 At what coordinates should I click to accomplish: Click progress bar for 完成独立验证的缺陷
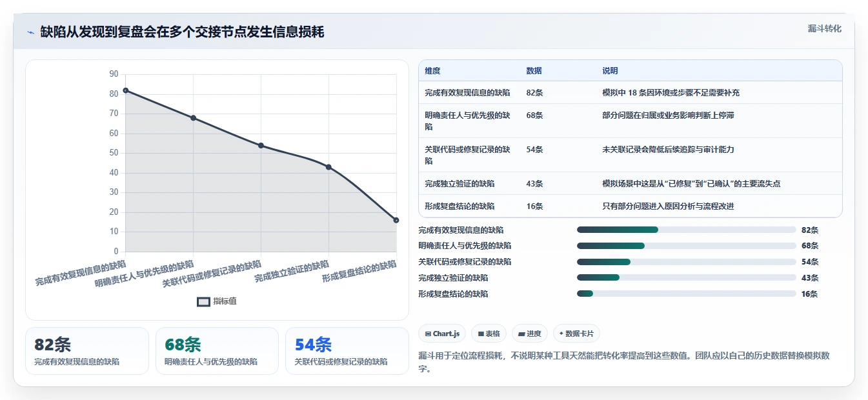(686, 277)
